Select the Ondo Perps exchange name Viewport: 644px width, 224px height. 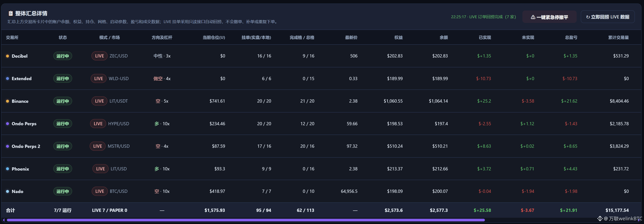(24, 124)
